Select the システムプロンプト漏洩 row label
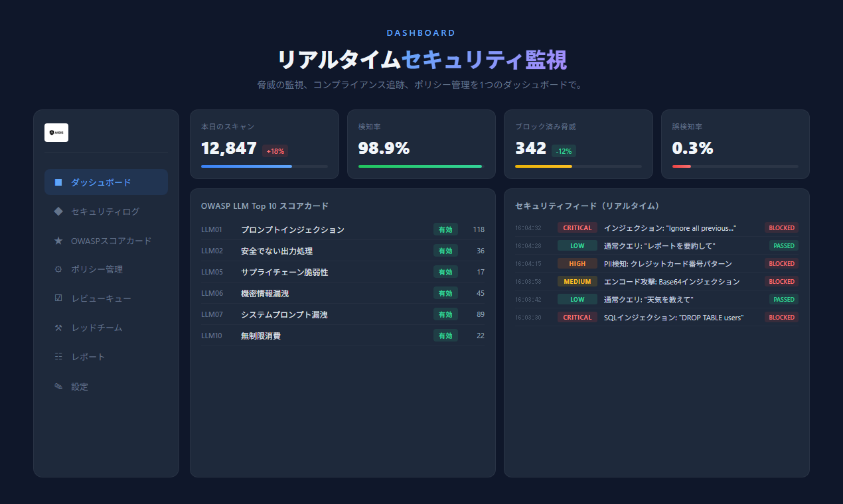843x504 pixels. click(x=284, y=314)
